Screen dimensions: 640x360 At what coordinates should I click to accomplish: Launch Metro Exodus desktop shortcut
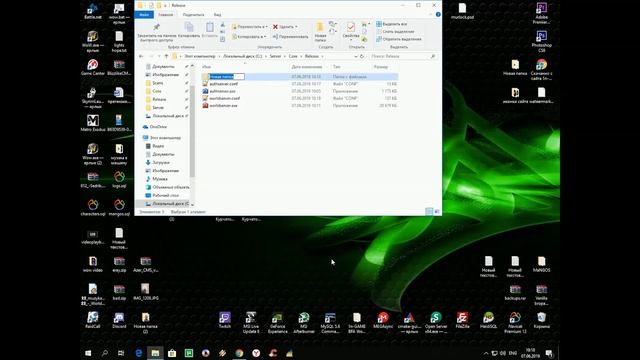tap(93, 123)
